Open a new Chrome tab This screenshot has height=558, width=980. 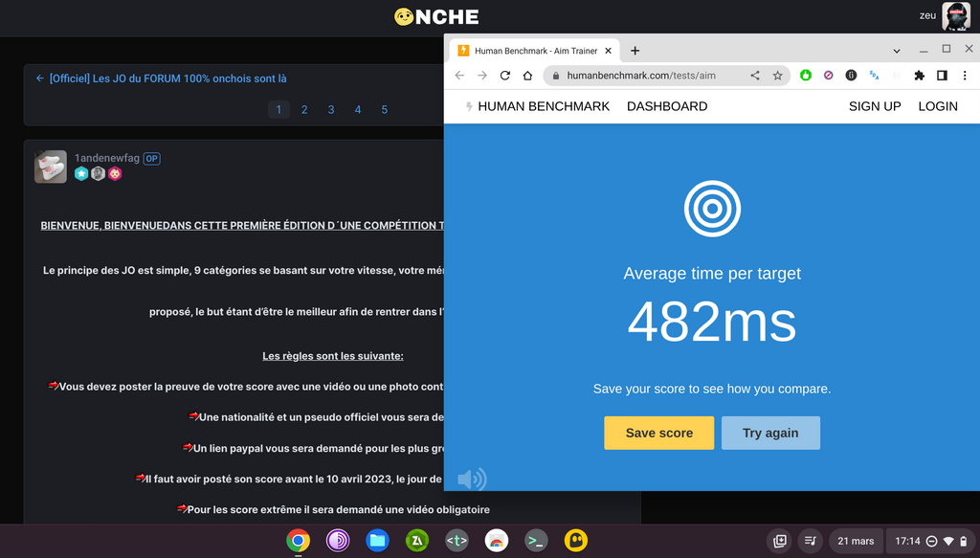click(x=635, y=51)
